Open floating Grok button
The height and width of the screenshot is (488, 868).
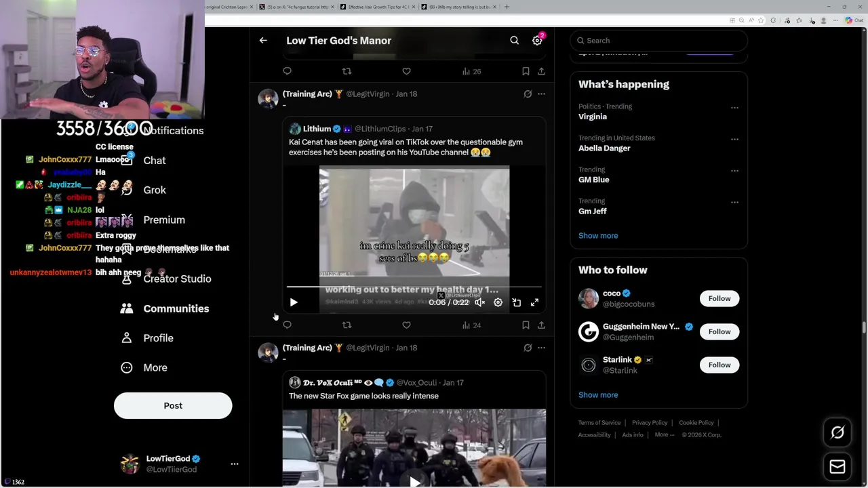tap(837, 432)
